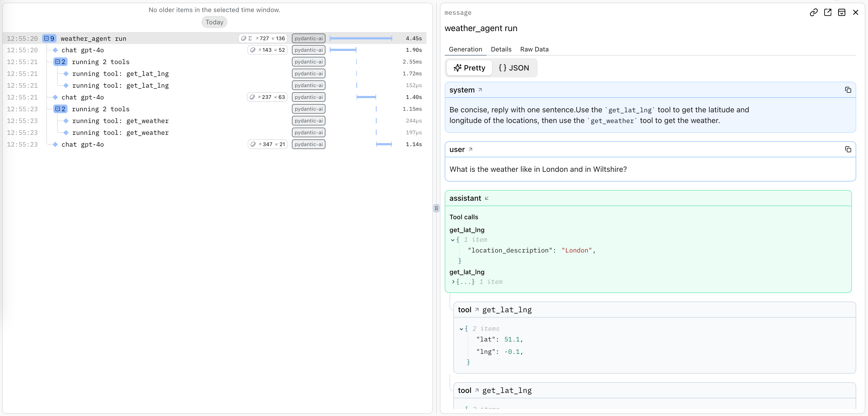Click the Today button above the trace
868x416 pixels.
coord(214,22)
